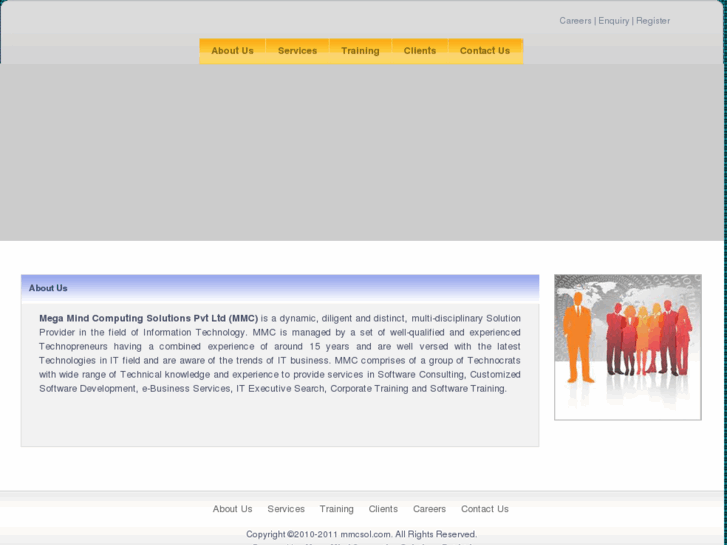Click the business people silhouette image
This screenshot has height=545, width=727.
coord(628,347)
